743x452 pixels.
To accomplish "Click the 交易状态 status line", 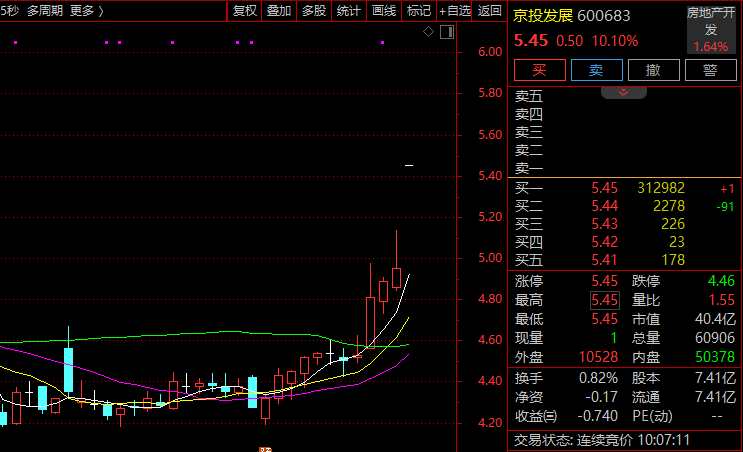I will coord(602,440).
